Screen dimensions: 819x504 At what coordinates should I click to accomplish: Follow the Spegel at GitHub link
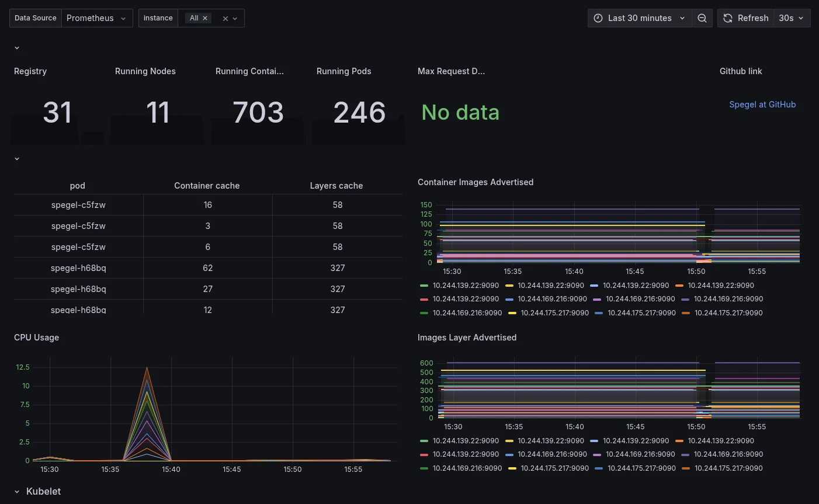click(762, 104)
